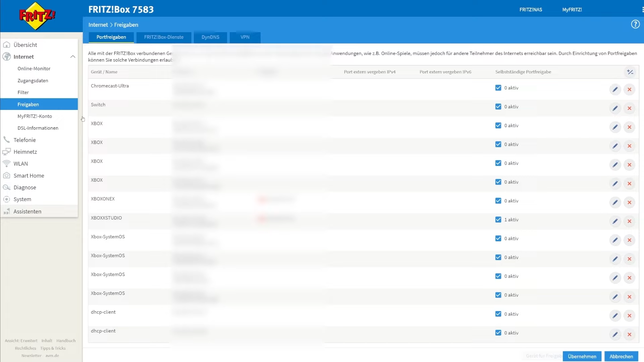The width and height of the screenshot is (644, 362).
Task: Delete the Switch device entry
Action: click(x=629, y=108)
